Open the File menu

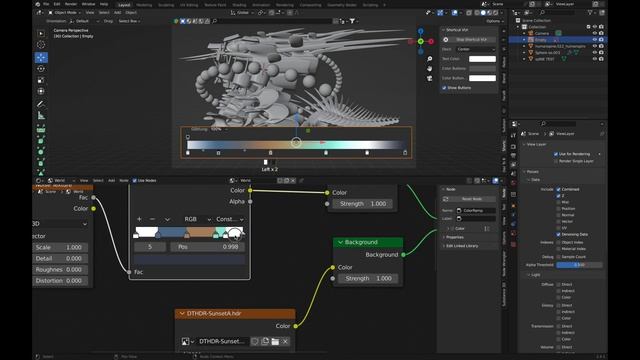[x=46, y=4]
